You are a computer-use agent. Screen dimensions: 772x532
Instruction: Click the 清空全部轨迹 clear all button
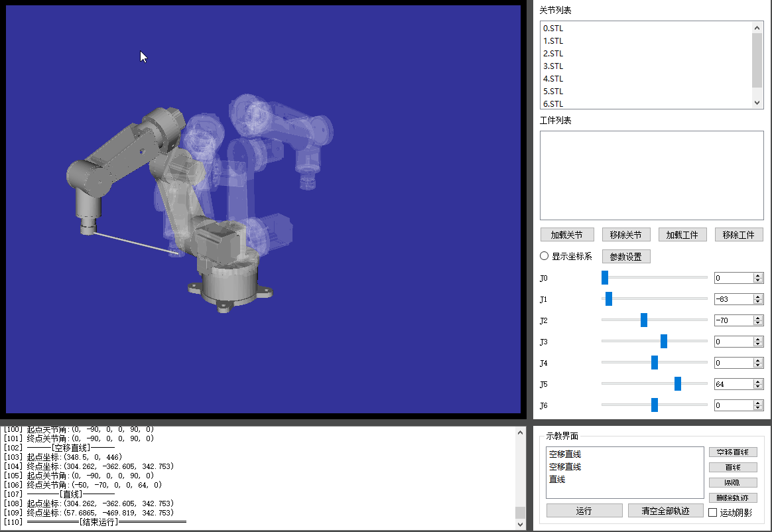666,511
